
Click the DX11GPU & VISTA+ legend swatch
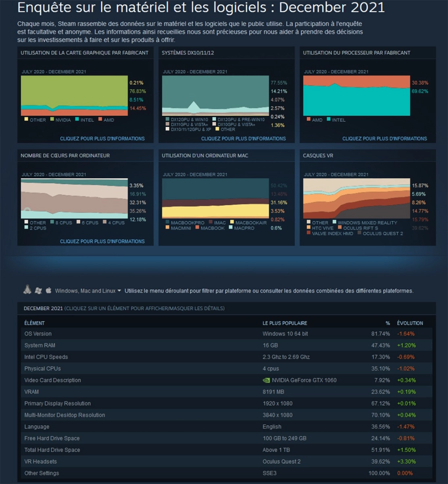coord(168,125)
